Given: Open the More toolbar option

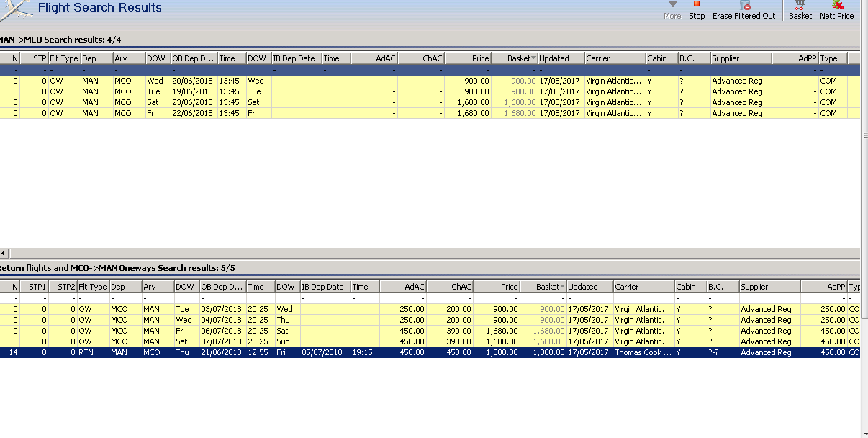Looking at the screenshot, I should pos(672,10).
